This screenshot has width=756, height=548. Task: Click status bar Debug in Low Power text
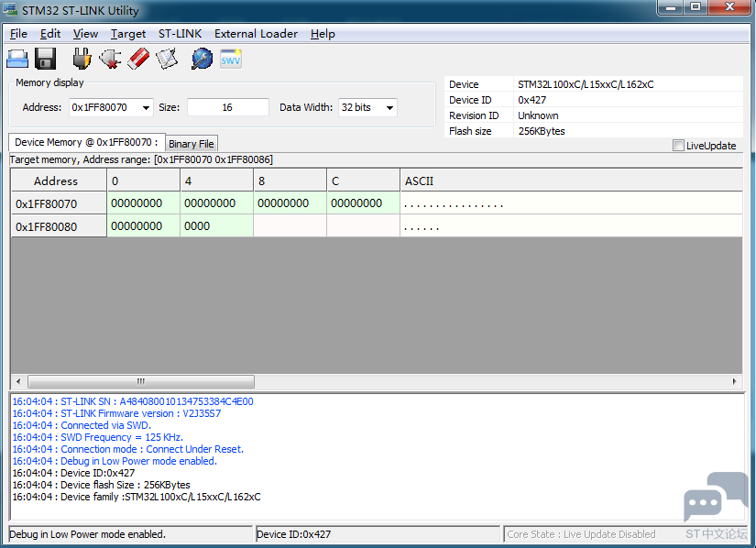click(x=87, y=534)
